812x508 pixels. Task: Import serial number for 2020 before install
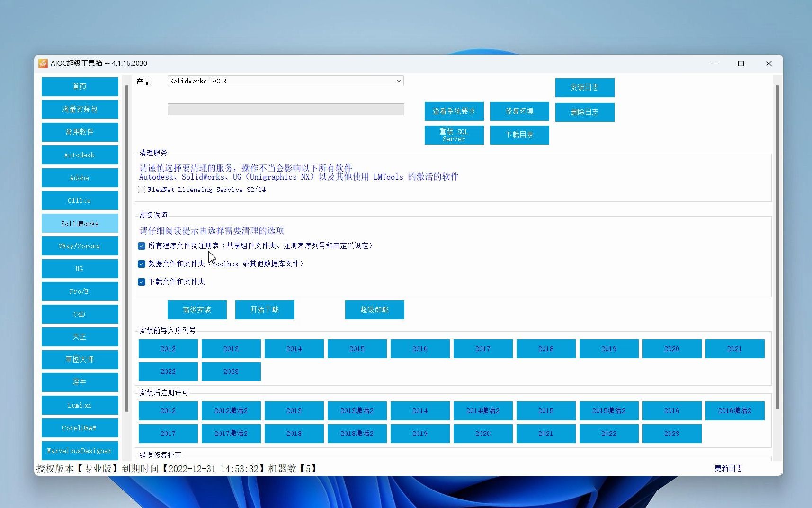[x=672, y=349]
